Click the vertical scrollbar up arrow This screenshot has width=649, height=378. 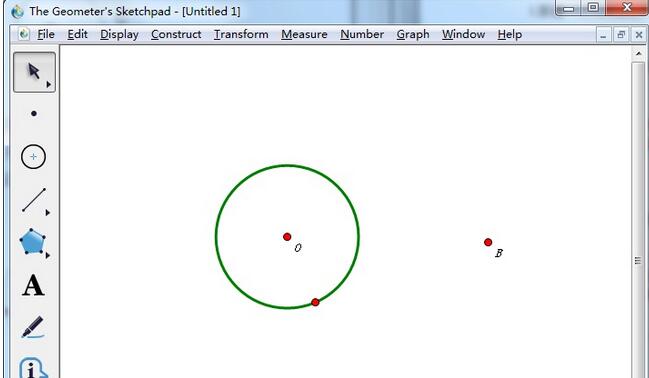coord(638,53)
